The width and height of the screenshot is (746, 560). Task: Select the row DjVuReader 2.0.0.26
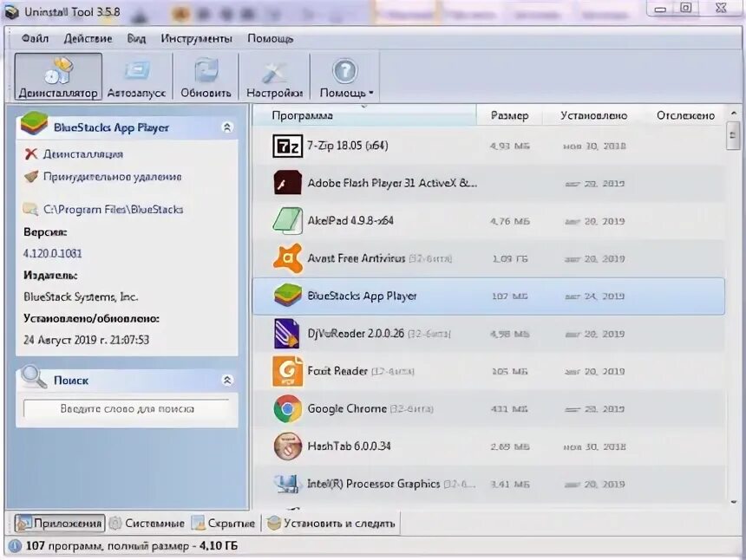pyautogui.click(x=488, y=333)
